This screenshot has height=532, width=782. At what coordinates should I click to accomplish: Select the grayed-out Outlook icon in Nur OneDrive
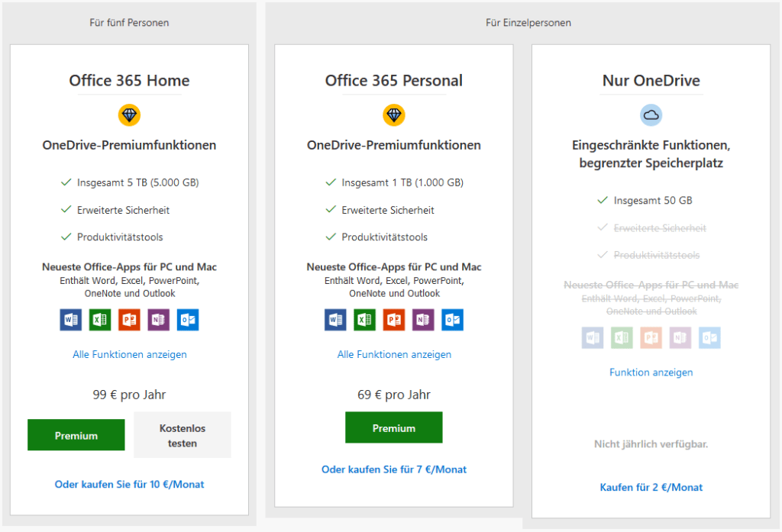(x=709, y=337)
